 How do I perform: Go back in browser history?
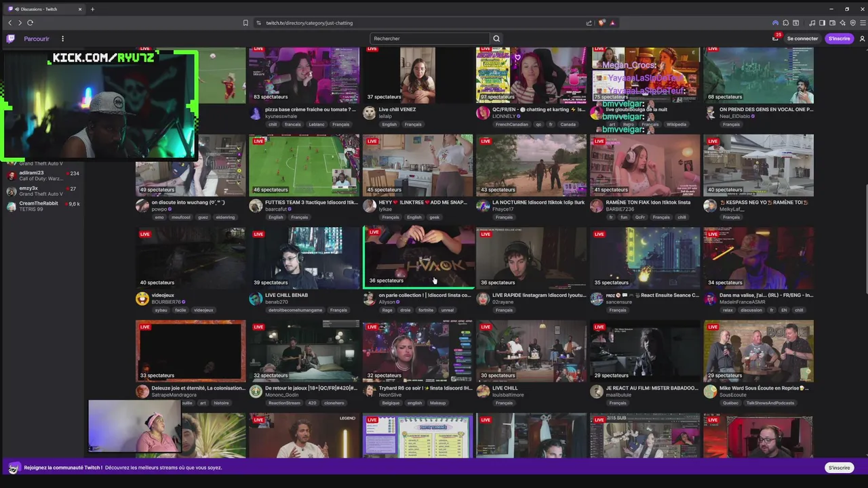[9, 23]
